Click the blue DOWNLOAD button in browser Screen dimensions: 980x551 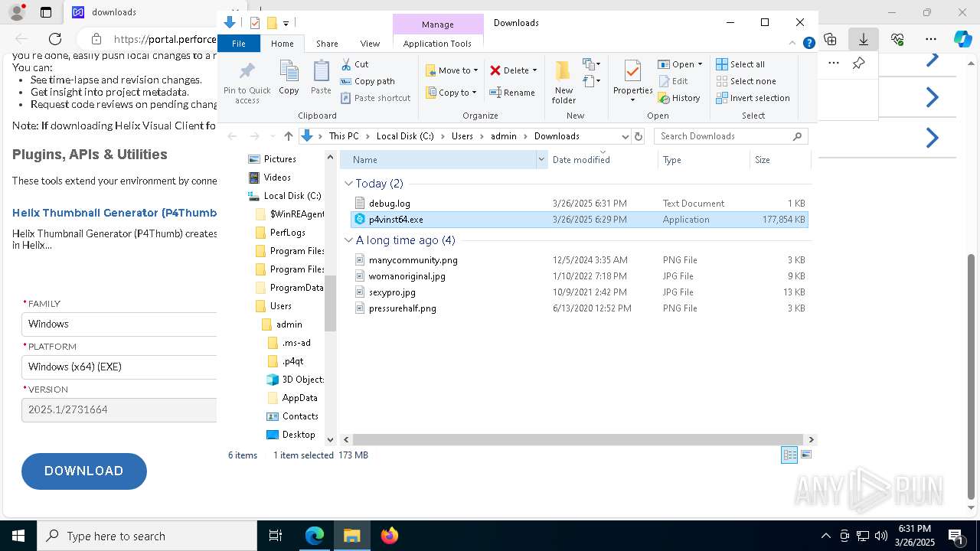point(84,471)
